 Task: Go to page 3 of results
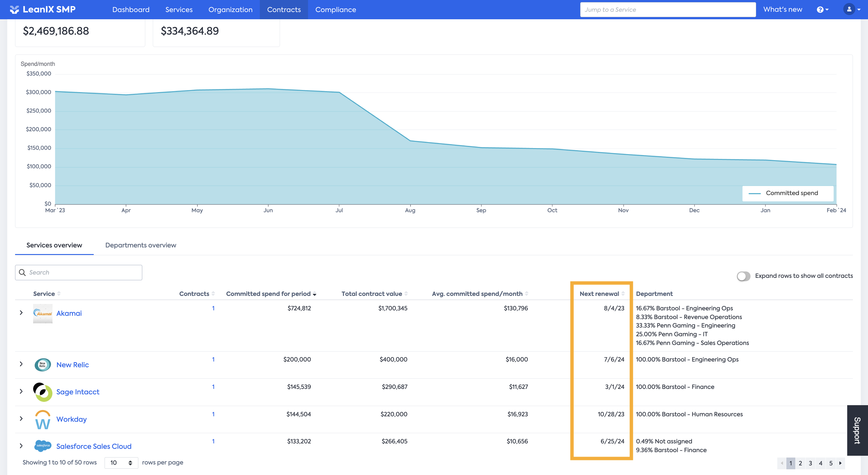pyautogui.click(x=810, y=463)
